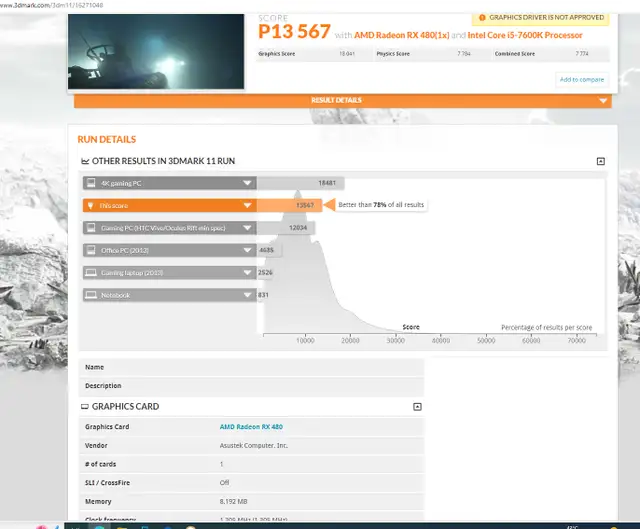Viewport: 640px width, 529px height.
Task: Click the 70000 tick label on the score axis
Action: 576,340
